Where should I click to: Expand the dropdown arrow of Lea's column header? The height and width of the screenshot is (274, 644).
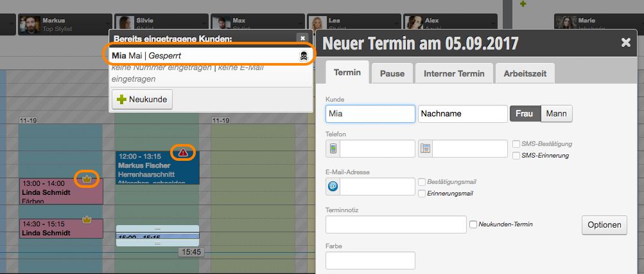(x=396, y=24)
